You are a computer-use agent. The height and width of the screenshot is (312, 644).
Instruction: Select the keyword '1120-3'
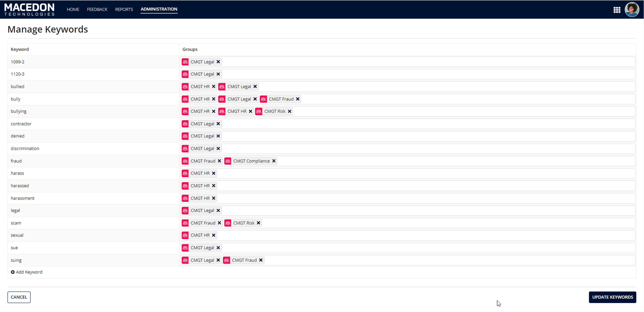tap(17, 74)
